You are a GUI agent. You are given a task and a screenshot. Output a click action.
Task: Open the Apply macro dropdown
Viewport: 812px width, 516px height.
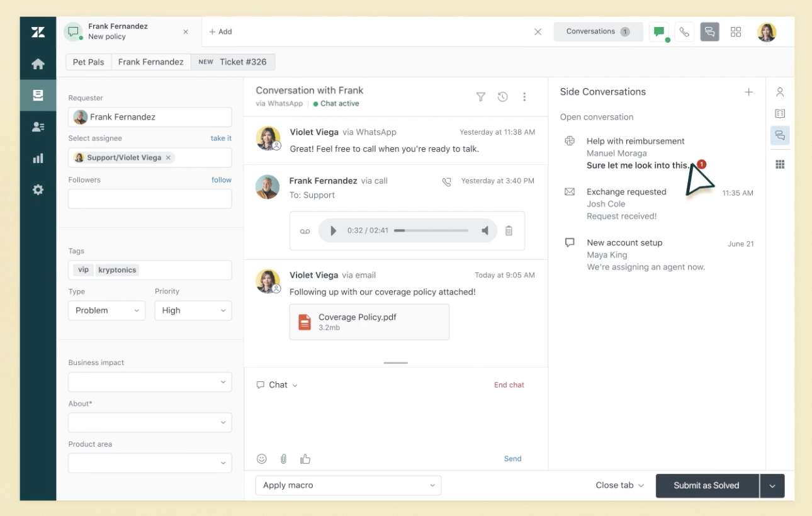coord(348,485)
